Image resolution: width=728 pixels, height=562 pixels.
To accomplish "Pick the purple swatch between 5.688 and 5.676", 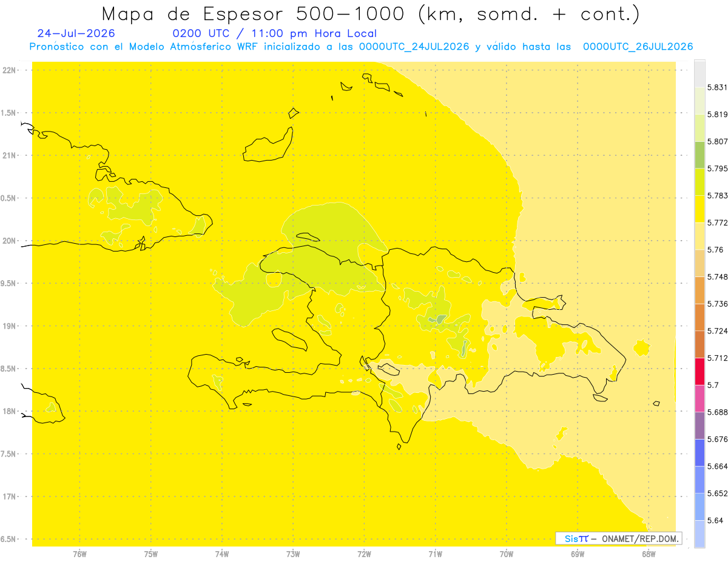I will point(699,425).
